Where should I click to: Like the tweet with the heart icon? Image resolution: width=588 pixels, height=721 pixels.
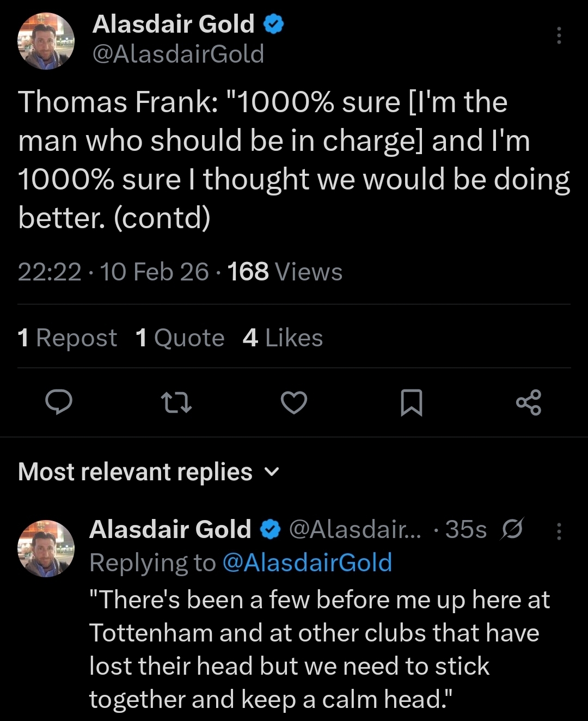294,402
